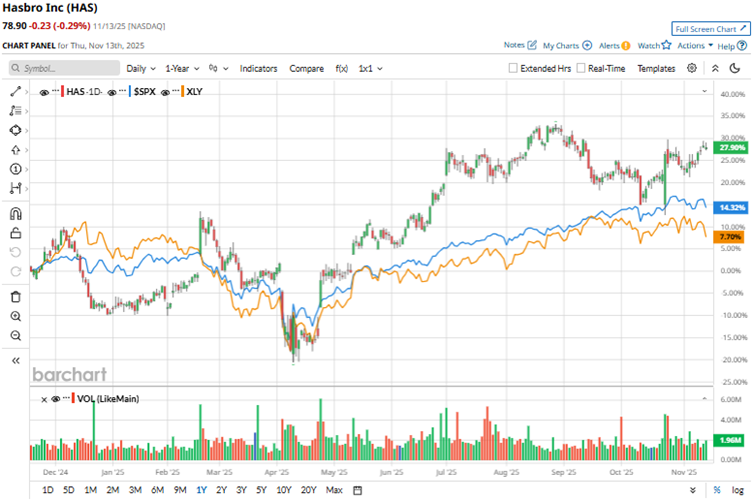This screenshot has height=500, width=752.
Task: Expand the Actions dropdown
Action: pos(695,46)
